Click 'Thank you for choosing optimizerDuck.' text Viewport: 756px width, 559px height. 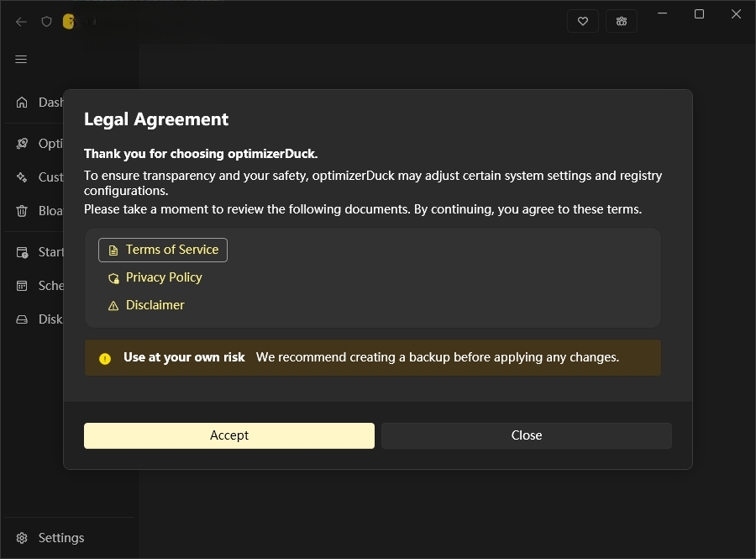[x=201, y=154]
